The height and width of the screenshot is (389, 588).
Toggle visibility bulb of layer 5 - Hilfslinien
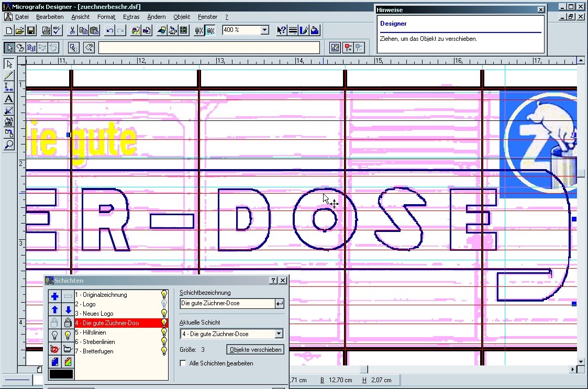click(164, 332)
